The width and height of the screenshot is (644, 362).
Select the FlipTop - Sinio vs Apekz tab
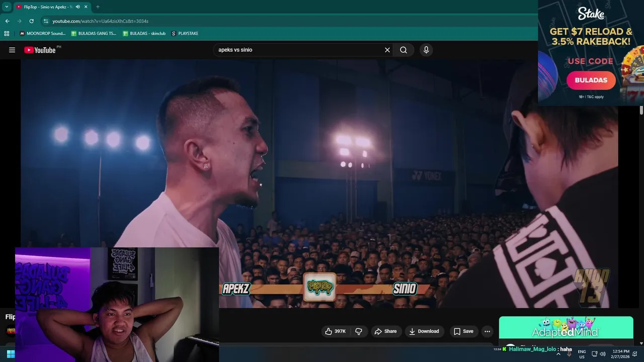point(45,7)
